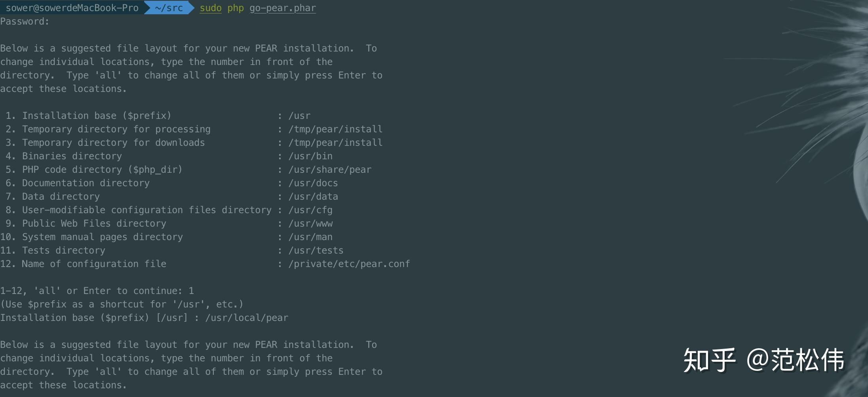Click the /usr/tests directory path

[316, 250]
